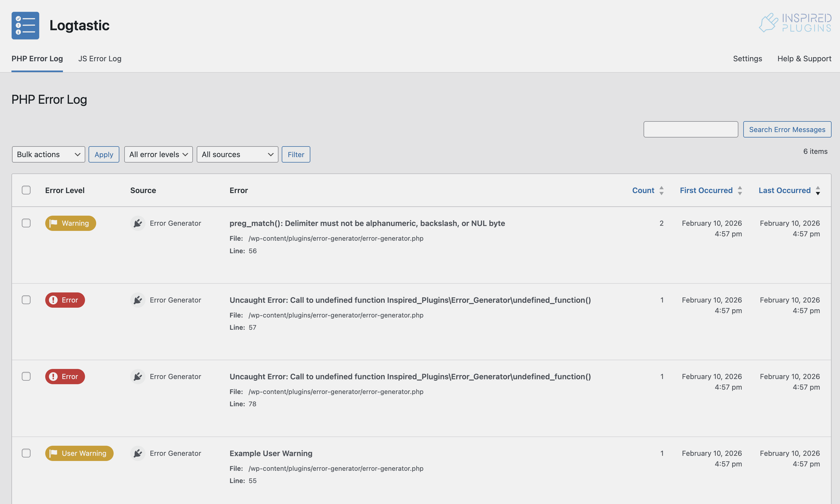Sort by the Count column header

643,190
